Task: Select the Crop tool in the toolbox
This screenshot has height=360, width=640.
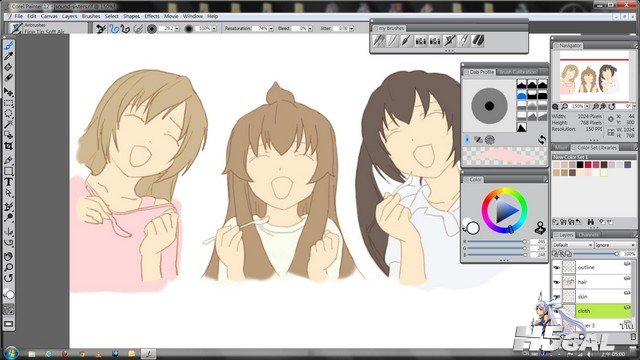Action: (9, 146)
